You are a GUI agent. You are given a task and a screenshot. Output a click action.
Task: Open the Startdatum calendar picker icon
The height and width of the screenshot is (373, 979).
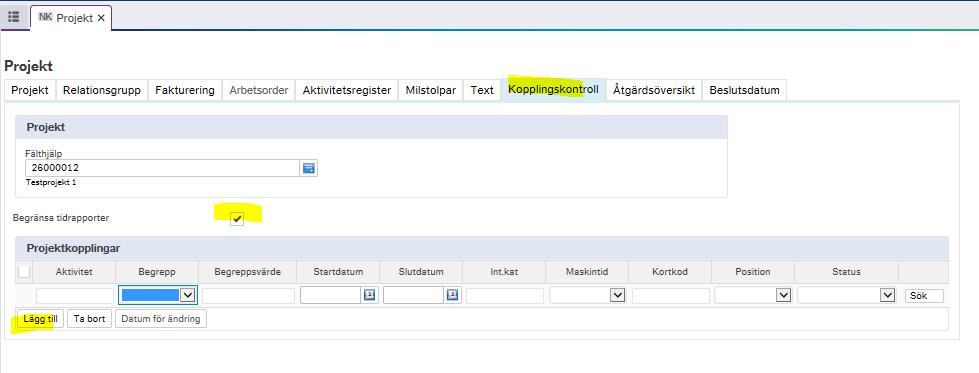(x=369, y=295)
